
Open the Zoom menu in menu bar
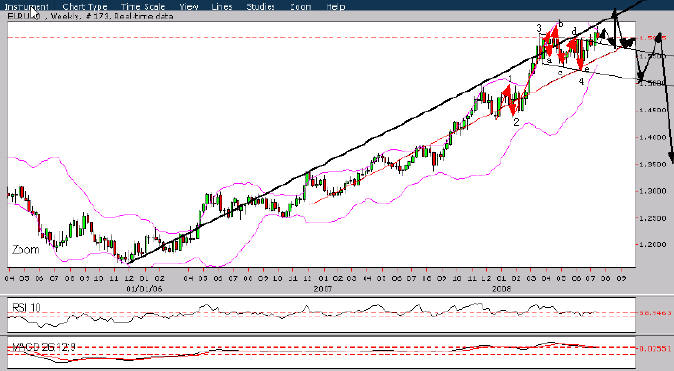300,6
